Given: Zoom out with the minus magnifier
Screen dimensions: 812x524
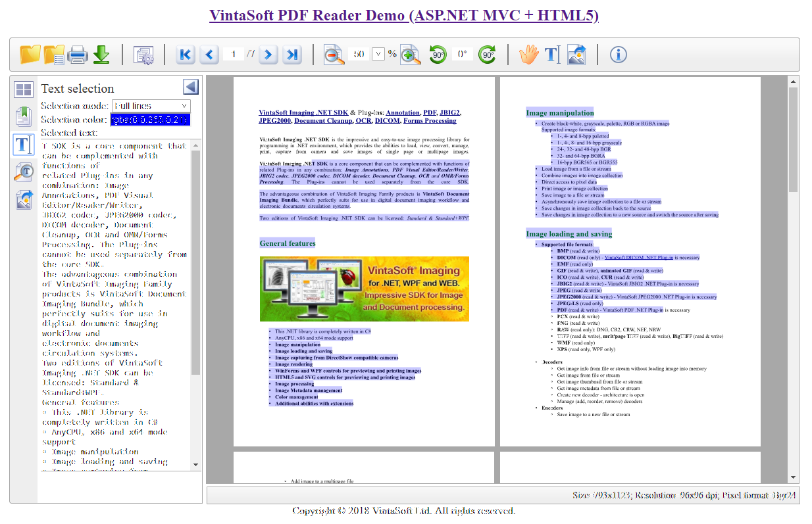Looking at the screenshot, I should click(334, 55).
